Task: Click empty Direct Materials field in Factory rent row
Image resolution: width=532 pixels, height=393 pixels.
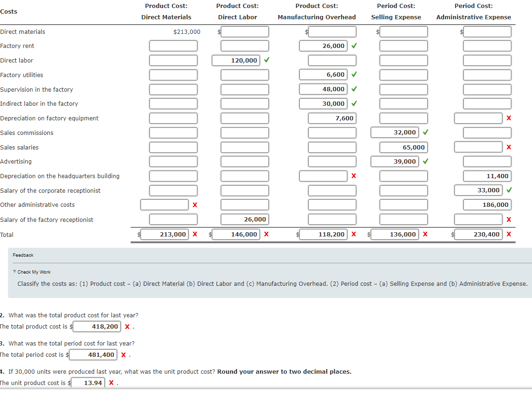Action: (173, 46)
